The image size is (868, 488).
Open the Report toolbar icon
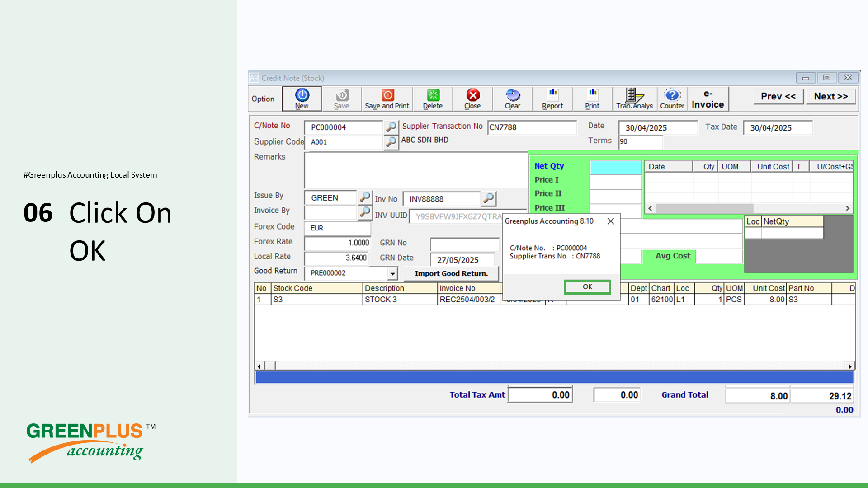point(552,99)
